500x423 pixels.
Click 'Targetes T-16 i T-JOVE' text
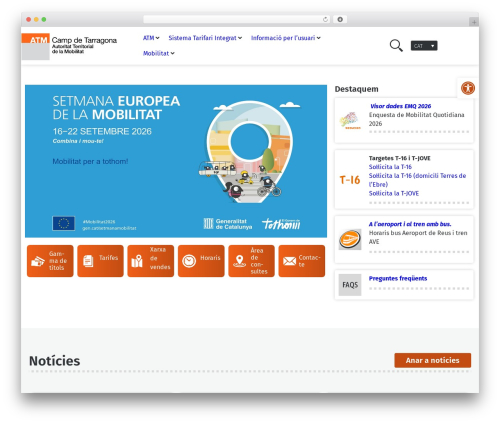pyautogui.click(x=399, y=158)
